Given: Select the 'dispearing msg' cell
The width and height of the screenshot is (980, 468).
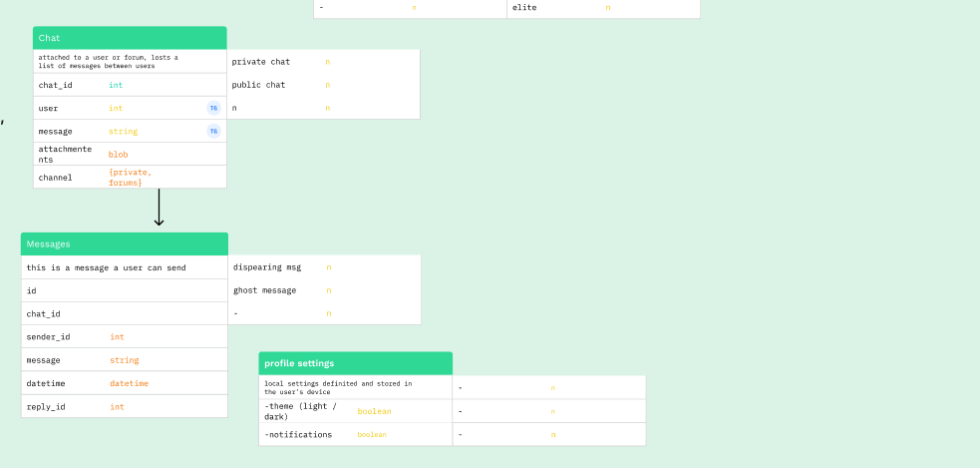Looking at the screenshot, I should (x=267, y=267).
